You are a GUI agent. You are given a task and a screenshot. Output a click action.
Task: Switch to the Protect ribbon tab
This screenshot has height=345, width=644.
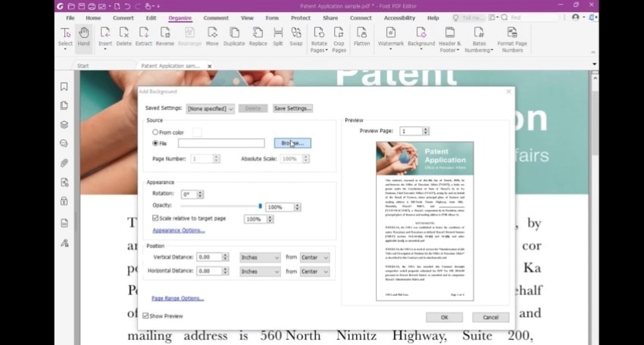click(301, 18)
